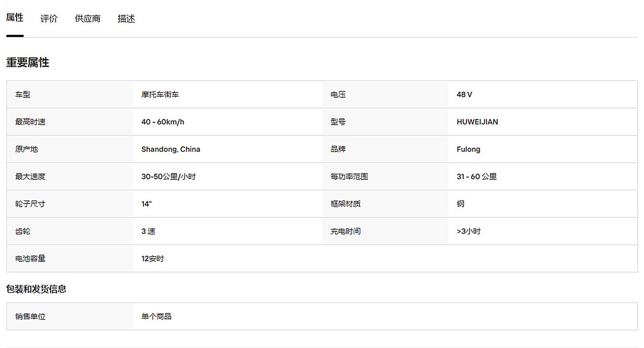Select the 3 速 value

pyautogui.click(x=148, y=231)
